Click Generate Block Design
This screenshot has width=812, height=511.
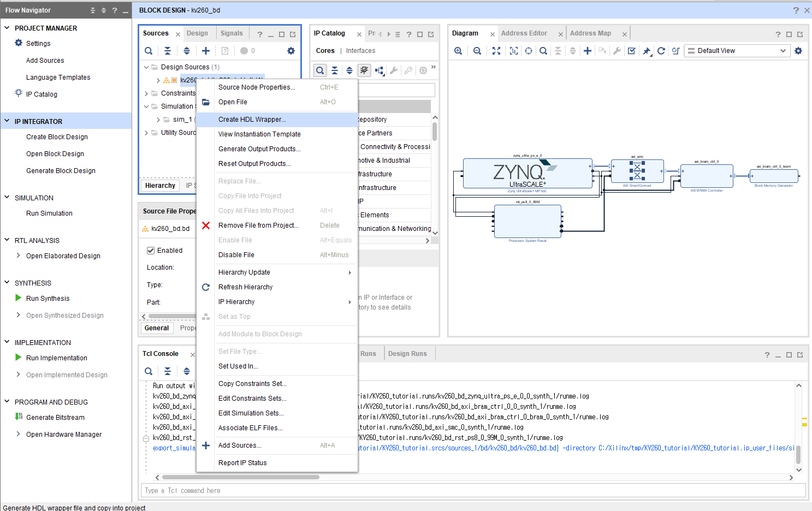coord(61,171)
